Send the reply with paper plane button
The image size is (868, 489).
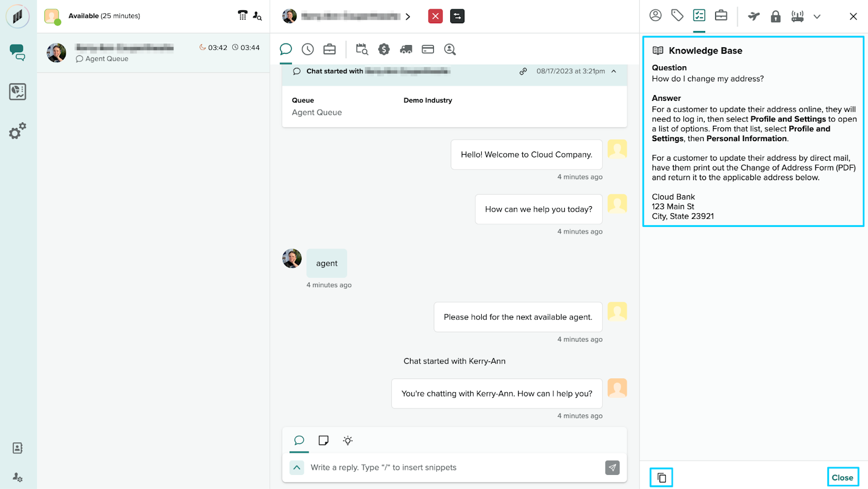612,467
